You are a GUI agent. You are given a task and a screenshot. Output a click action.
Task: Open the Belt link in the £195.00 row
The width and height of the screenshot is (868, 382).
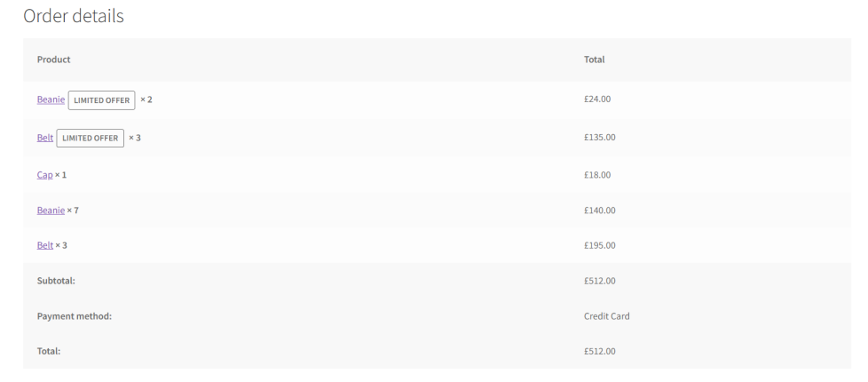45,245
